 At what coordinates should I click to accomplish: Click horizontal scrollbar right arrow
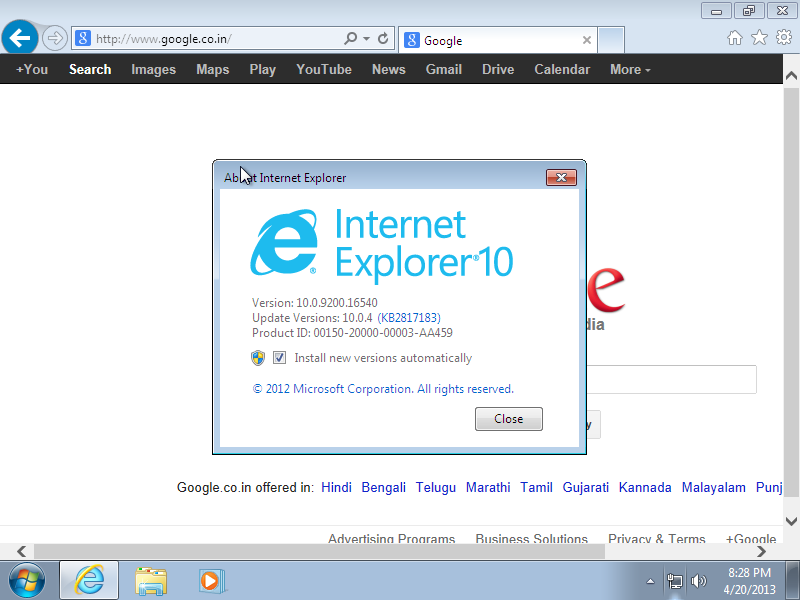point(761,551)
